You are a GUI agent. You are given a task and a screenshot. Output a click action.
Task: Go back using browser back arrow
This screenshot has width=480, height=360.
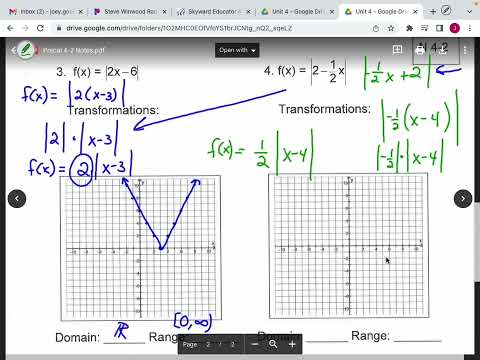(10, 28)
